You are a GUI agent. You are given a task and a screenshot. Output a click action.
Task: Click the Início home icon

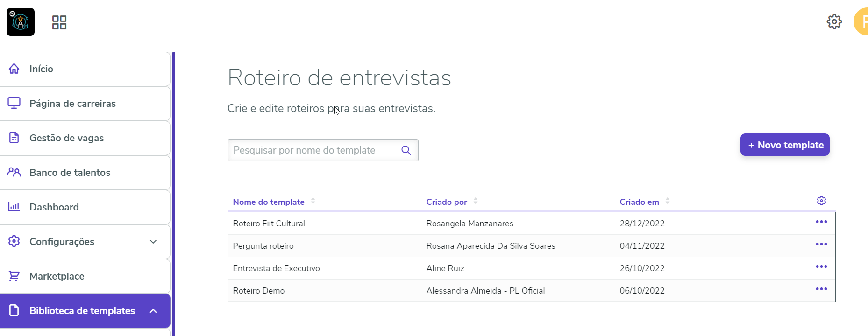click(x=14, y=69)
